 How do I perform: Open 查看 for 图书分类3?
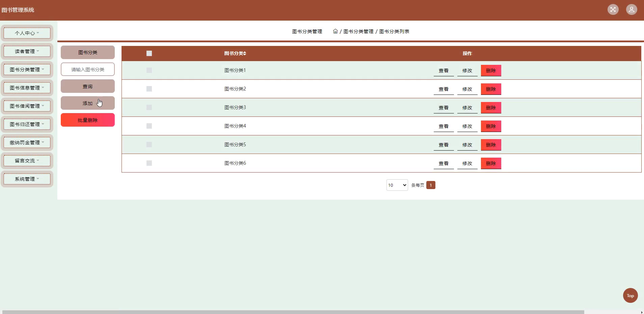point(444,108)
